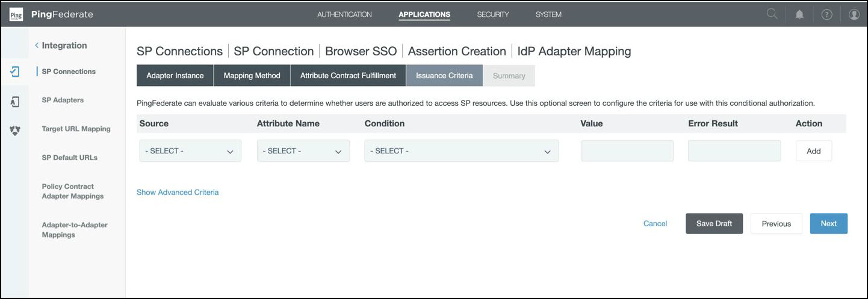Open the search magnifier icon

pyautogui.click(x=772, y=14)
